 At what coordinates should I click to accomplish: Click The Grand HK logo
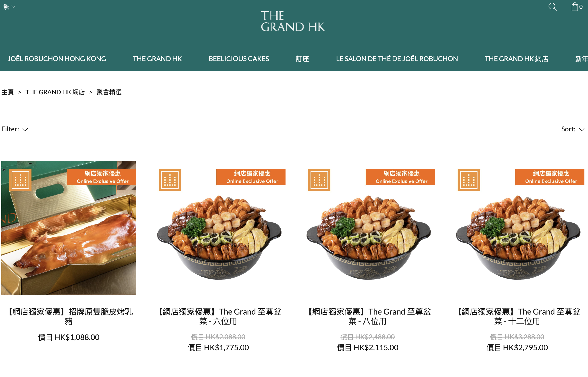pos(293,21)
